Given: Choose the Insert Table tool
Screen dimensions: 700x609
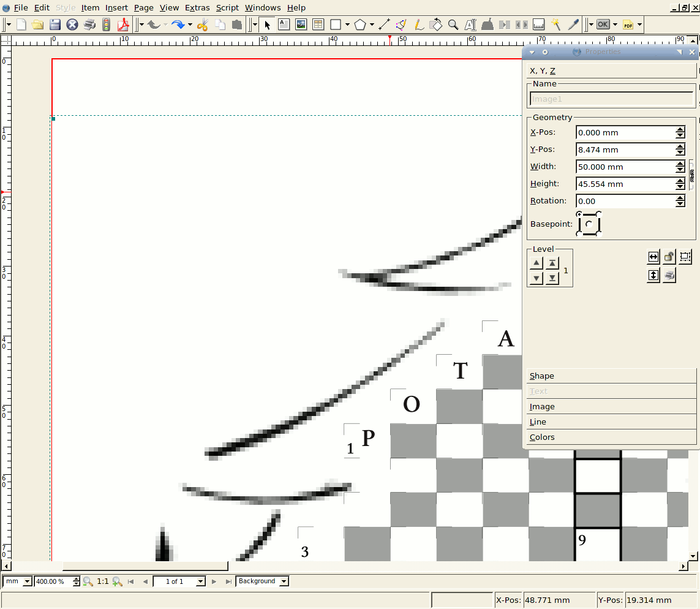Looking at the screenshot, I should tap(318, 25).
